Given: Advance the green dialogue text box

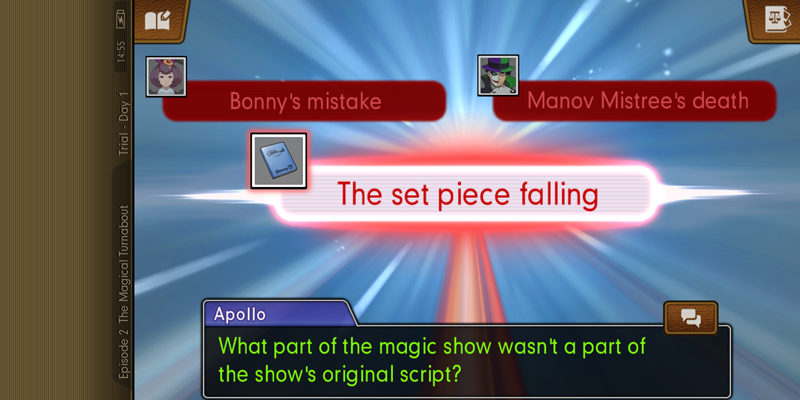Looking at the screenshot, I should click(x=467, y=361).
